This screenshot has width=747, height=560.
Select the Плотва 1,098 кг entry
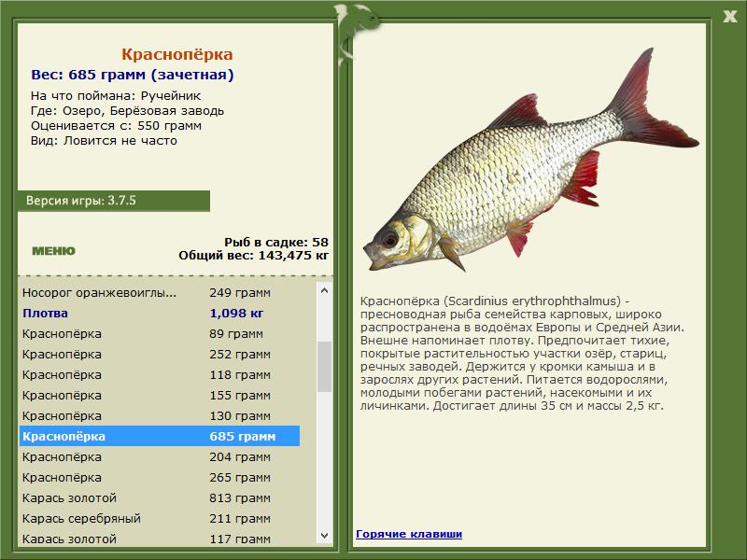pyautogui.click(x=160, y=314)
